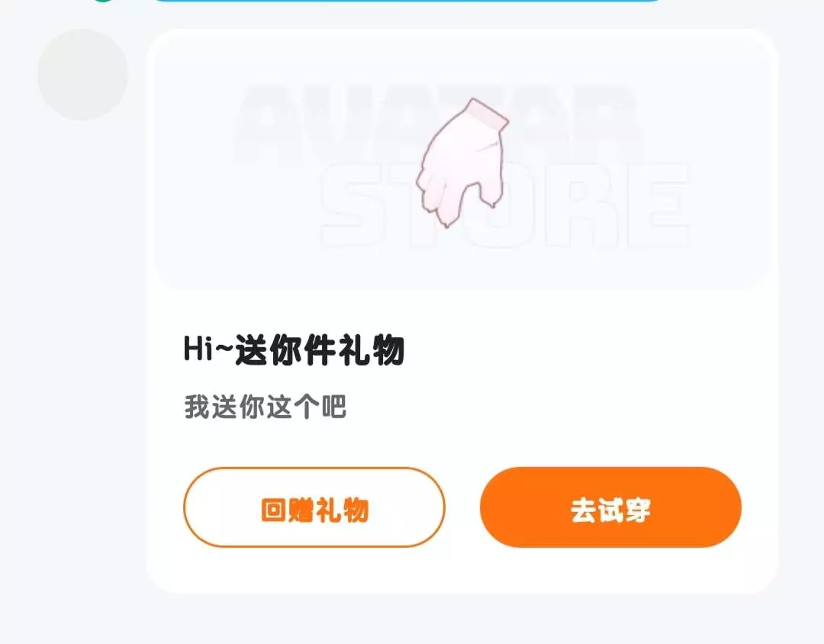Click the faded STORE watermark text

click(504, 205)
